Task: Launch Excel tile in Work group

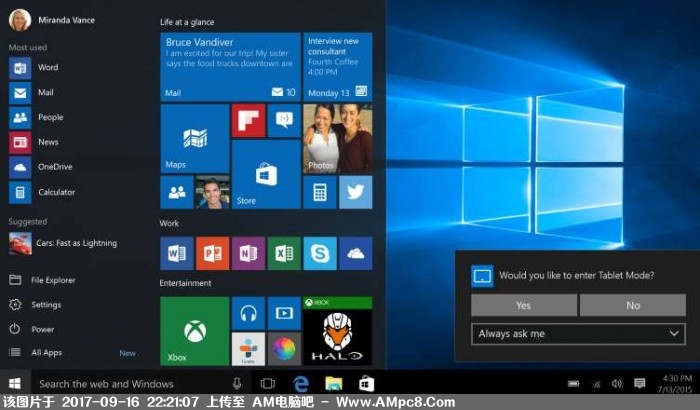Action: click(284, 253)
